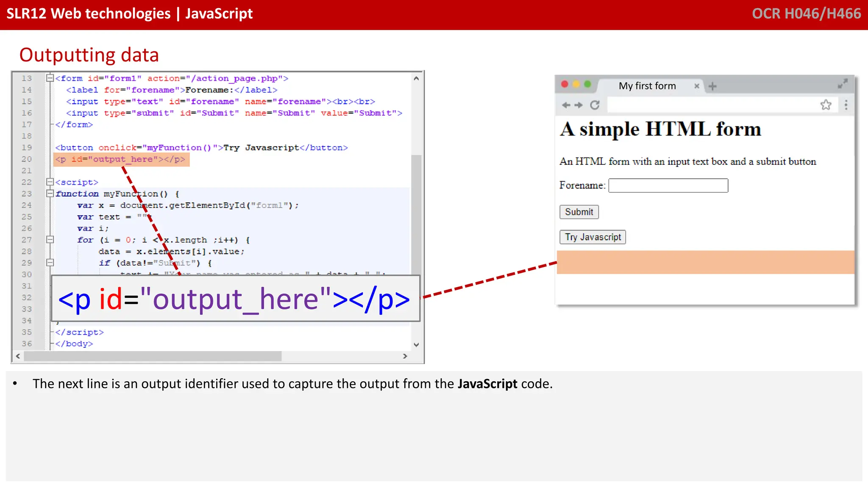868x488 pixels.
Task: Click the label for forename code line
Action: coord(172,90)
